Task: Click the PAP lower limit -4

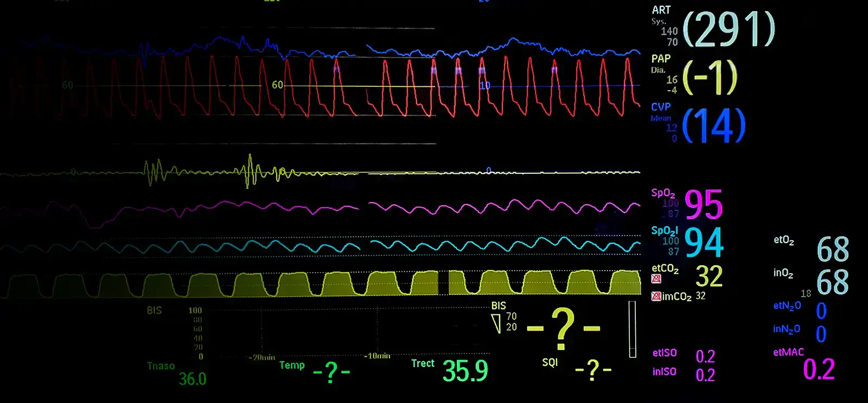Action: tap(672, 90)
